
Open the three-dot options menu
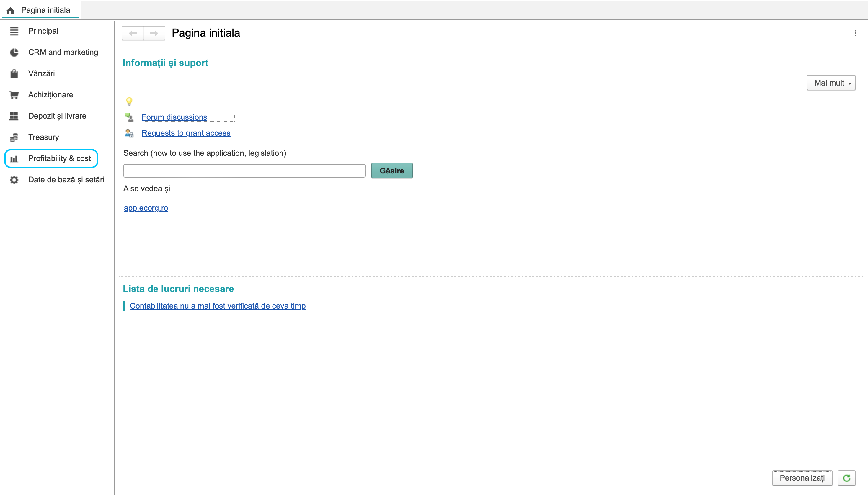point(855,33)
